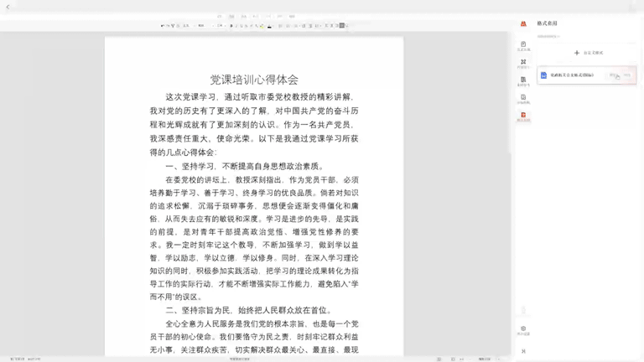Click the line starting 而不用"的误区

[x=176, y=297]
